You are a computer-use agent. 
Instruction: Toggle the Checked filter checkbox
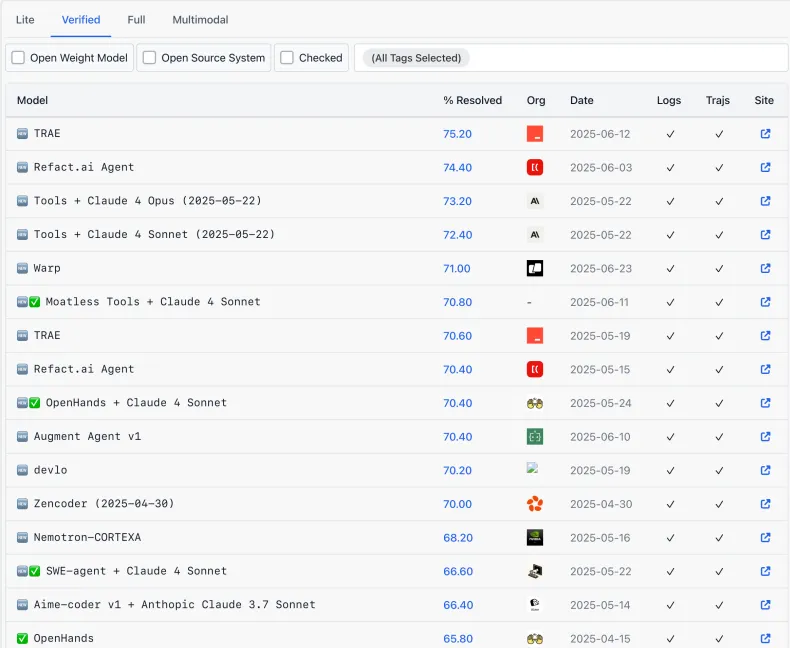287,57
